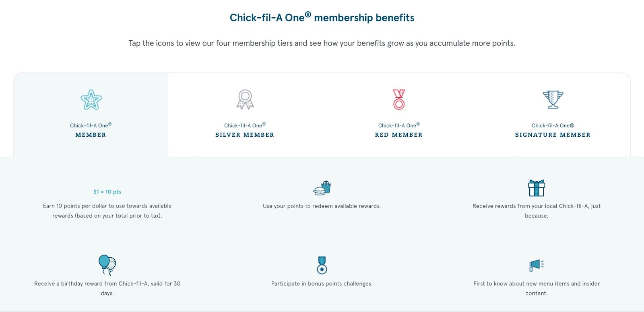This screenshot has width=644, height=312.
Task: Switch to the RED MEMBER tab
Action: 399,135
